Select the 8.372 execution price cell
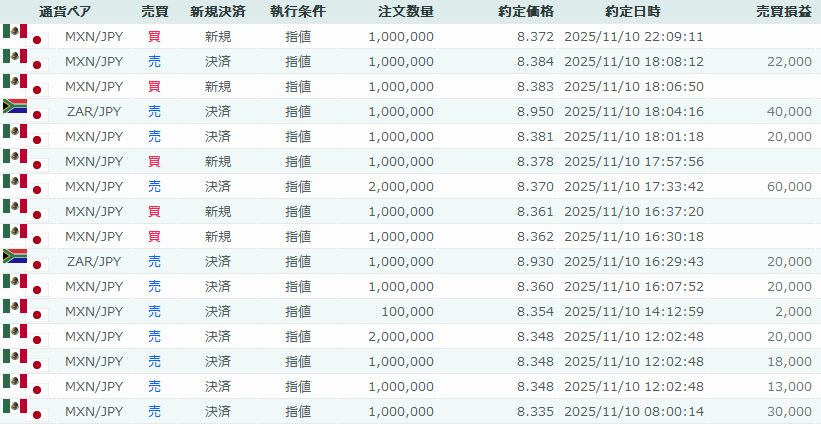Viewport: 821px width, 424px height. click(x=535, y=37)
